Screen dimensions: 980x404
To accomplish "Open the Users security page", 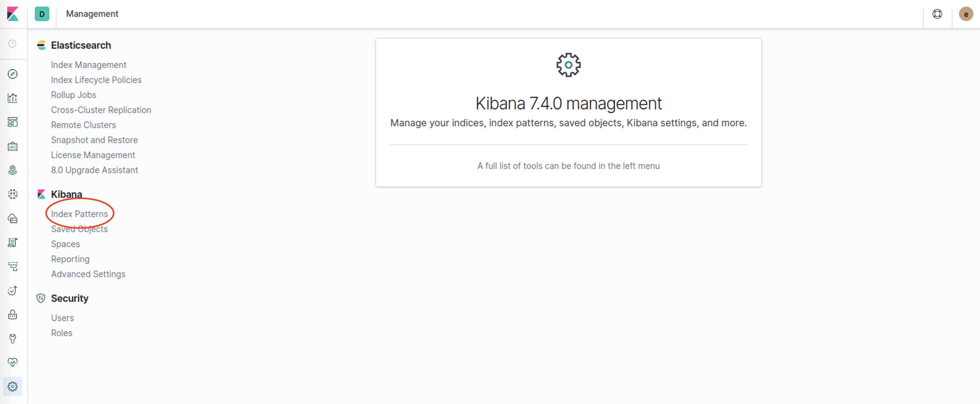I will 62,318.
